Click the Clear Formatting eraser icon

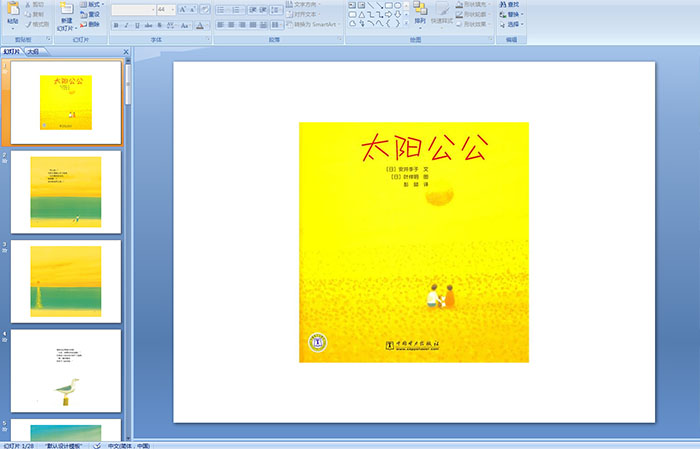point(205,9)
